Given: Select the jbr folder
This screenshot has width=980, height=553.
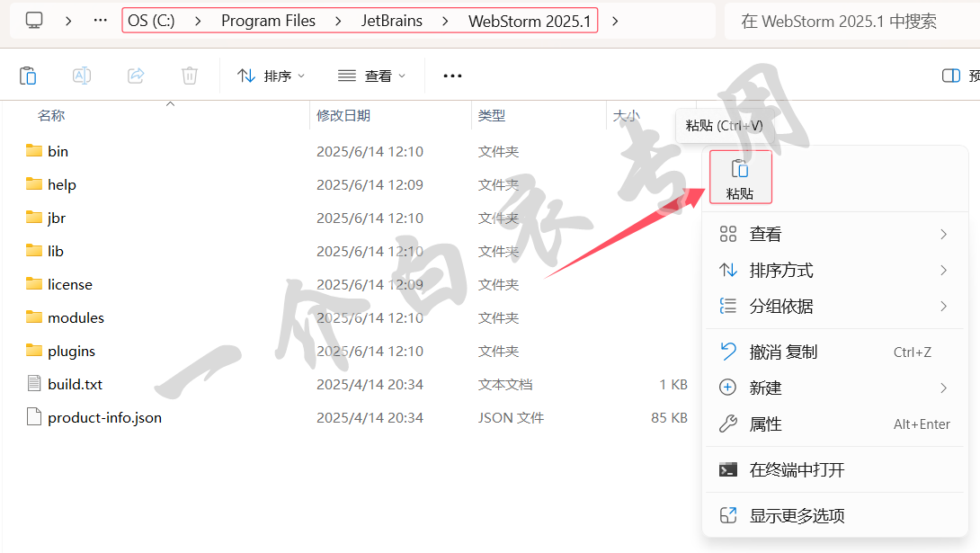Looking at the screenshot, I should [46, 218].
